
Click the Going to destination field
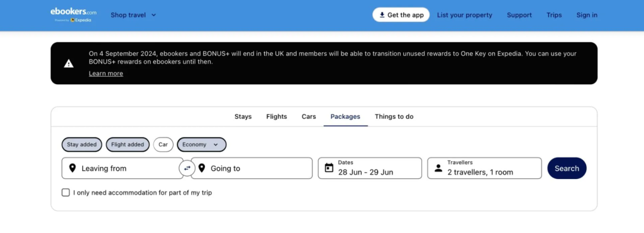252,168
